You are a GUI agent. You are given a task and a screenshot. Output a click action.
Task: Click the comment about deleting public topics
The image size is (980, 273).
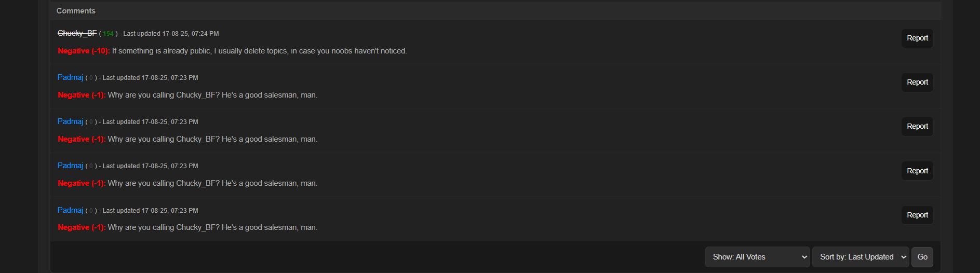pyautogui.click(x=259, y=51)
